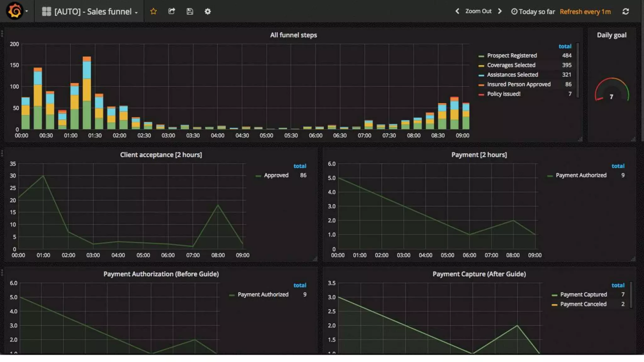Toggle Payment Canceled series in legend
The height and width of the screenshot is (362, 644).
coord(583,304)
